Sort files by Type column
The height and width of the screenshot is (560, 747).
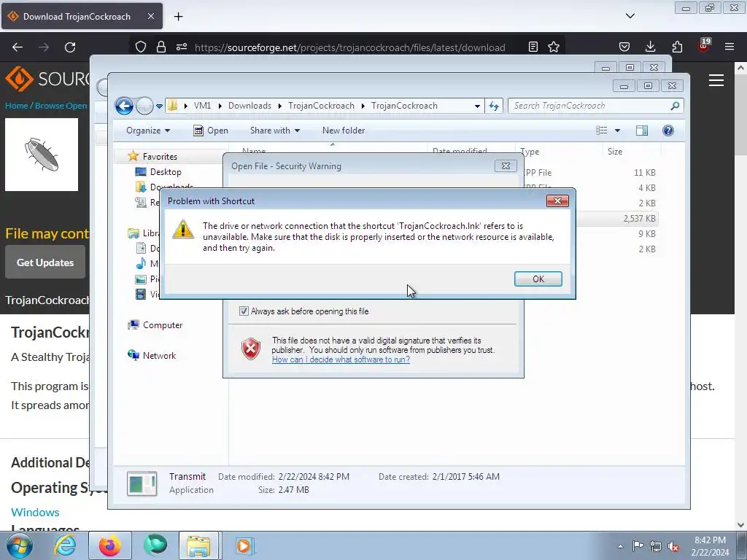[530, 152]
